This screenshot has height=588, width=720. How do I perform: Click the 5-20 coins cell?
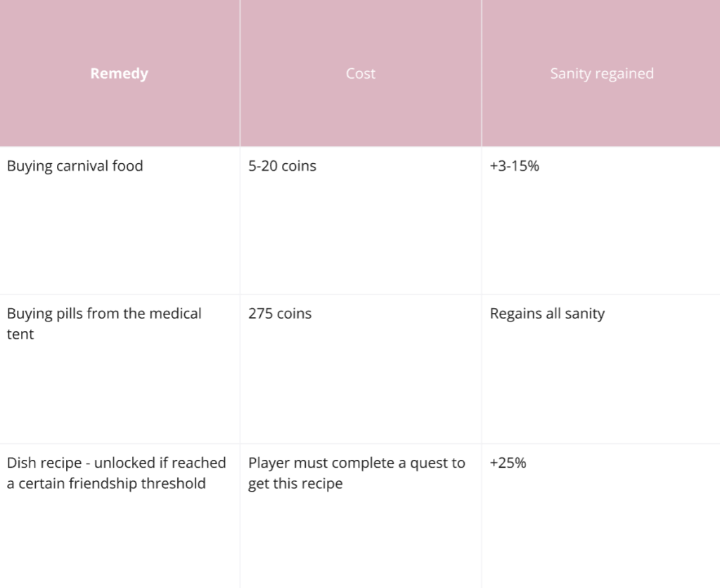pos(361,221)
